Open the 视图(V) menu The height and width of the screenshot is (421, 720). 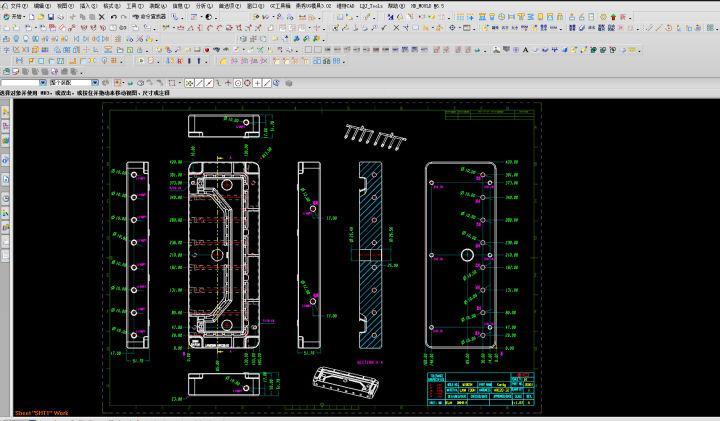[66, 6]
